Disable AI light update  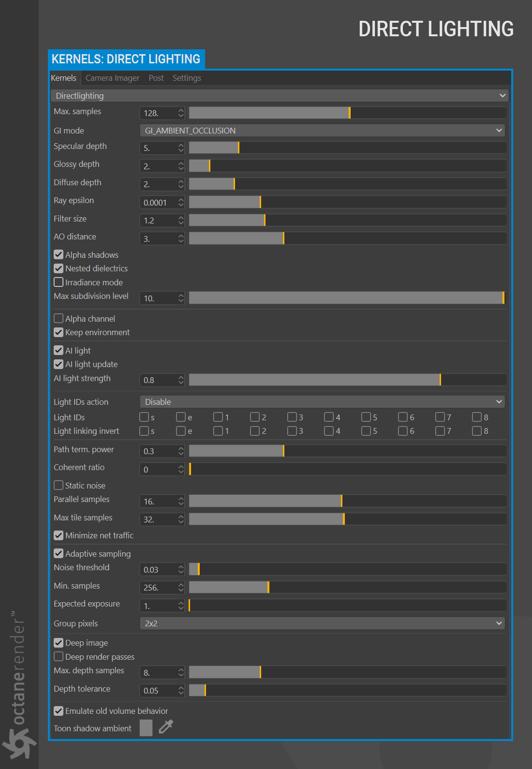point(59,364)
